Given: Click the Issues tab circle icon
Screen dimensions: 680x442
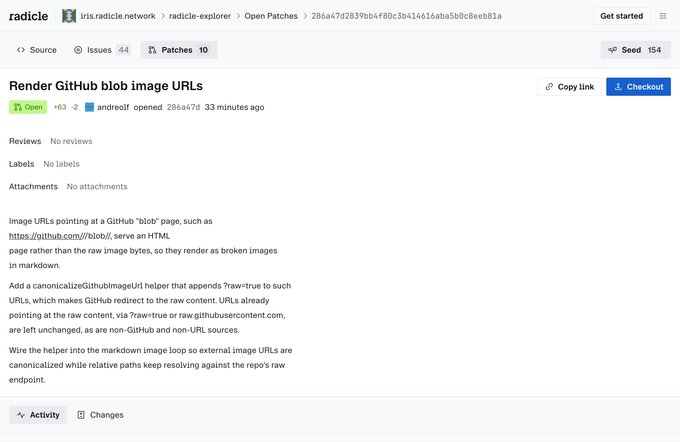Looking at the screenshot, I should 78,50.
